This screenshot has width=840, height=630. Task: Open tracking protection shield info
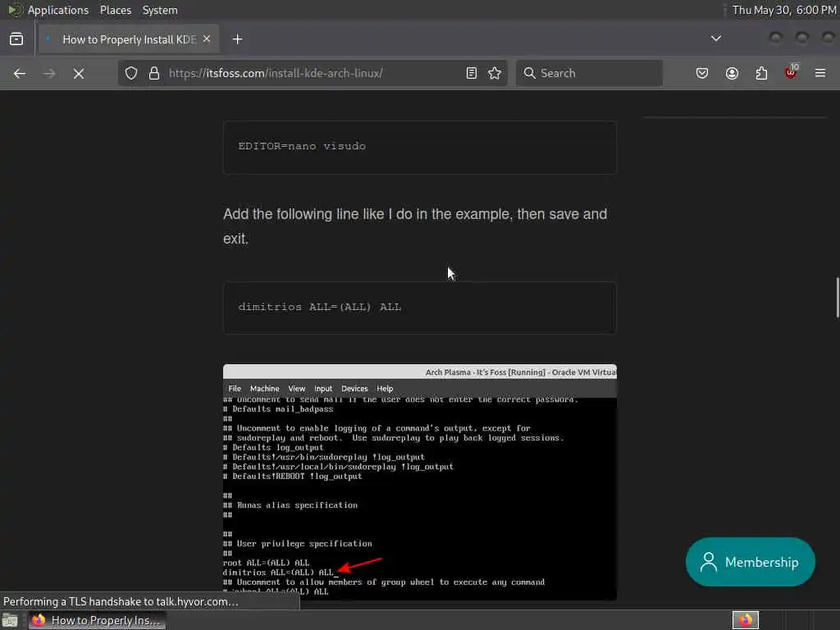pos(131,73)
